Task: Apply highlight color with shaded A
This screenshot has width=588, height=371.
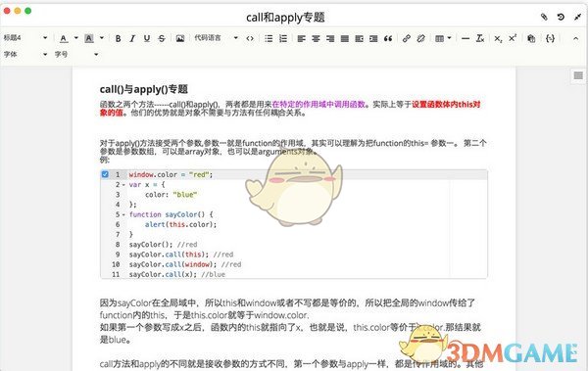Action: click(x=89, y=38)
